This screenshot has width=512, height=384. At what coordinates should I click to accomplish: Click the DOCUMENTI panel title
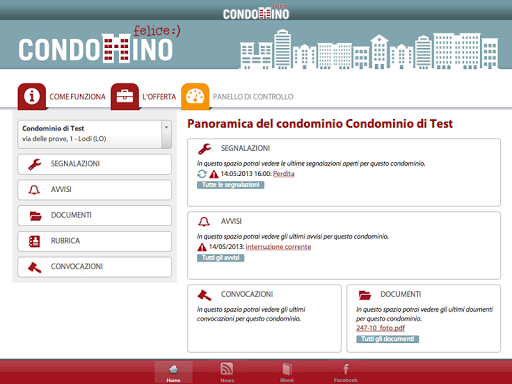[401, 294]
